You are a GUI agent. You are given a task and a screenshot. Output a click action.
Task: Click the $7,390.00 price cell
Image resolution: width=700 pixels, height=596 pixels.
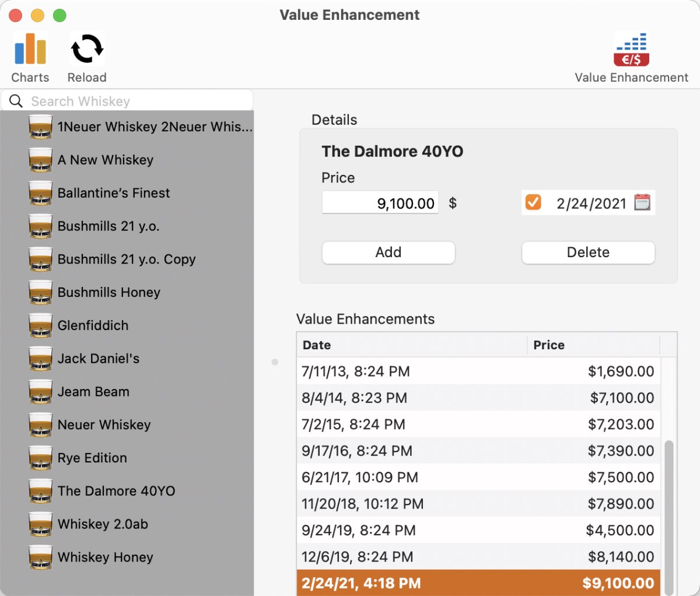pos(621,451)
